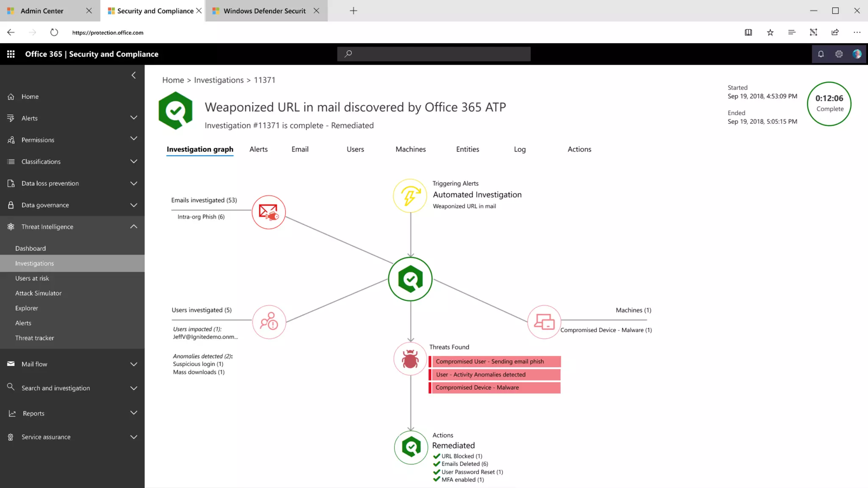This screenshot has width=868, height=488.
Task: Click the header search box
Action: click(x=434, y=54)
